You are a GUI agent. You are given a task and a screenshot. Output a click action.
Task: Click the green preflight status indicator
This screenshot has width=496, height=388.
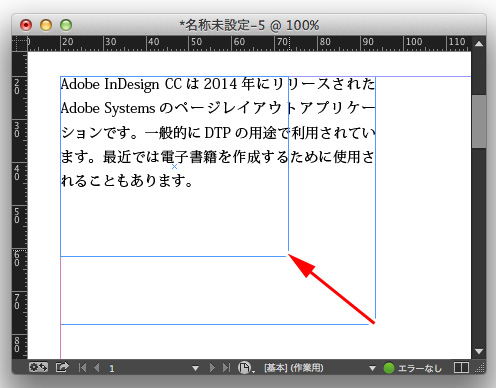pos(389,368)
